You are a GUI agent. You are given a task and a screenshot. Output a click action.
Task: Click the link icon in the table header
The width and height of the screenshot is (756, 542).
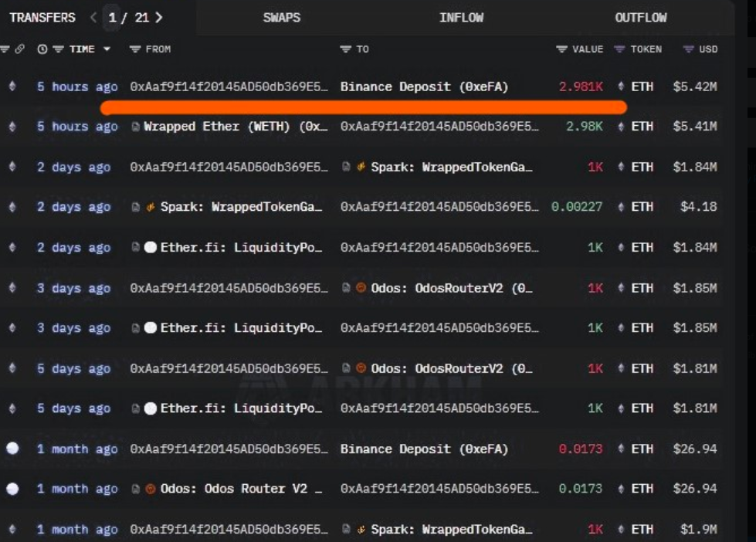coord(20,49)
